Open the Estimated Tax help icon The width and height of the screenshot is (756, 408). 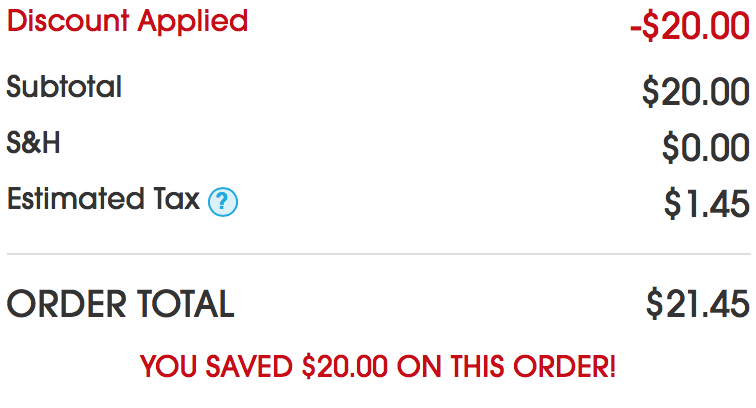pos(223,202)
